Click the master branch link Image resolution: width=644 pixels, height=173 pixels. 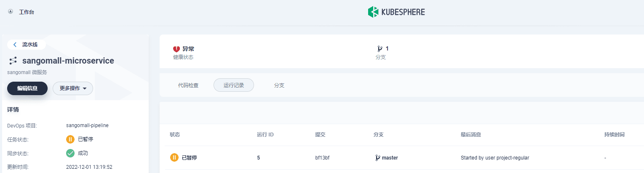pos(390,158)
